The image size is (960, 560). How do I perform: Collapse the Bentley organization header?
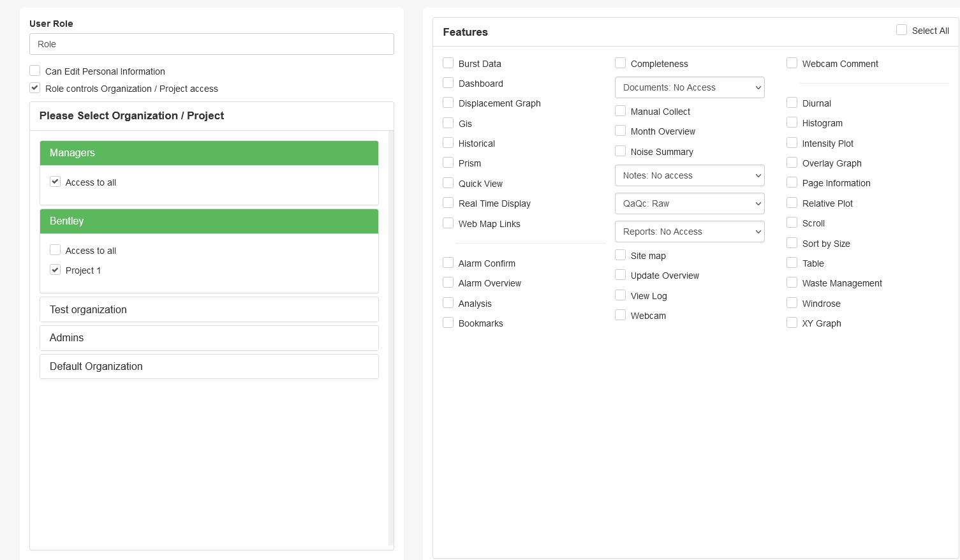209,221
